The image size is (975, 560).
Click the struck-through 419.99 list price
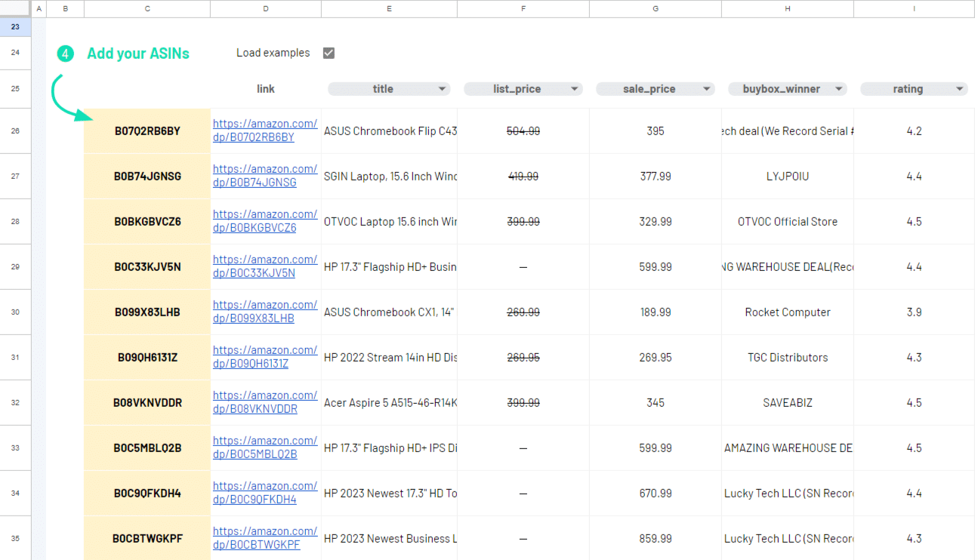click(523, 177)
